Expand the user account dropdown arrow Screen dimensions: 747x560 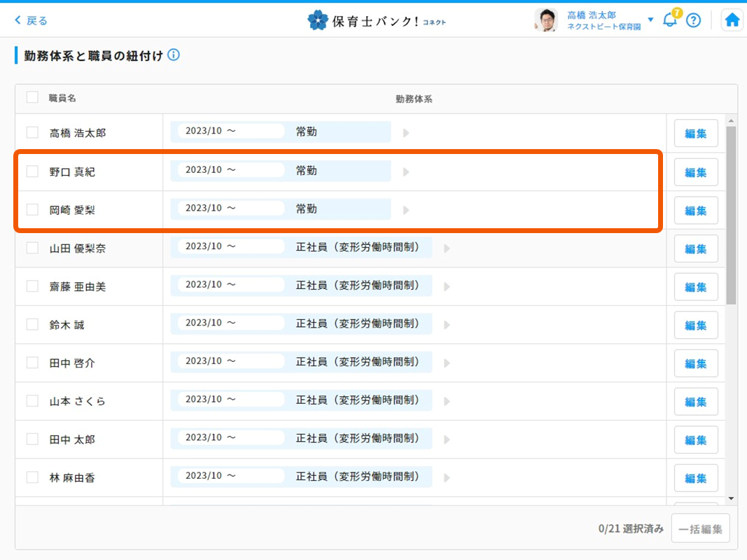[651, 20]
